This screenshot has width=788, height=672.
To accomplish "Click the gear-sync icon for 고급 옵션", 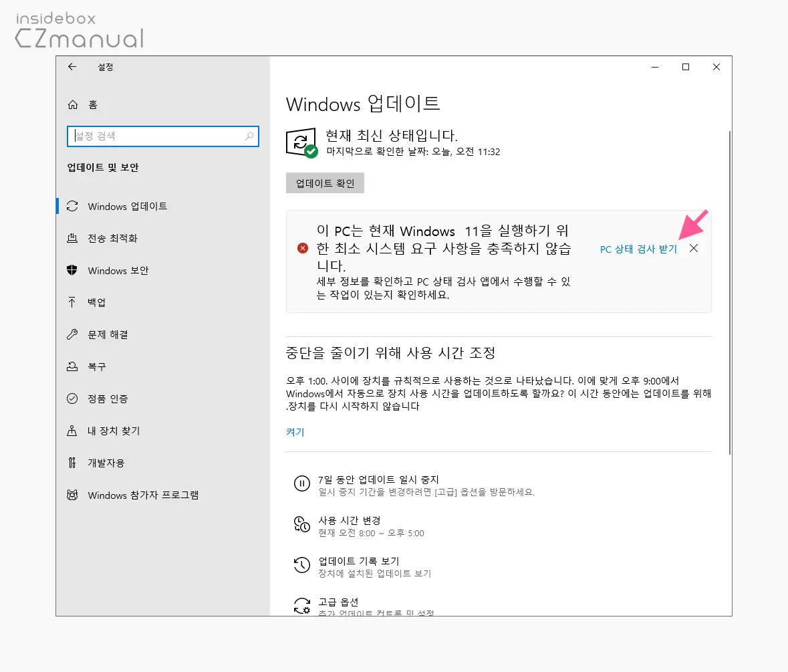I will tap(302, 606).
